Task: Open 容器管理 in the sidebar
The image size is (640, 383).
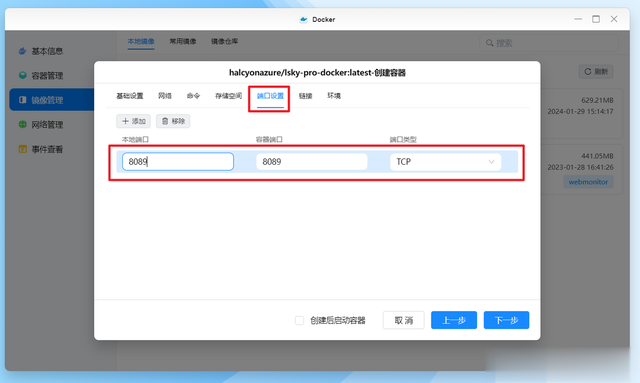Action: point(41,76)
